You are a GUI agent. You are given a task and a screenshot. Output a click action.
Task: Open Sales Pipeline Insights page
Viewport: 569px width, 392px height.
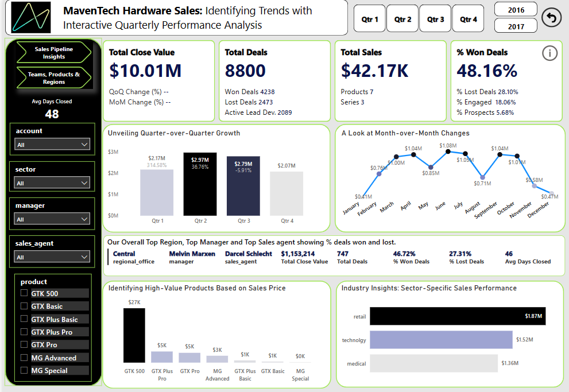[54, 53]
